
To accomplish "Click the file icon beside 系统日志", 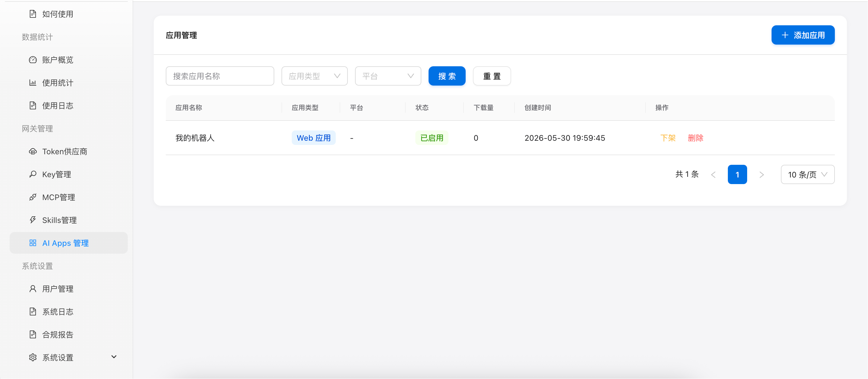I will point(33,312).
